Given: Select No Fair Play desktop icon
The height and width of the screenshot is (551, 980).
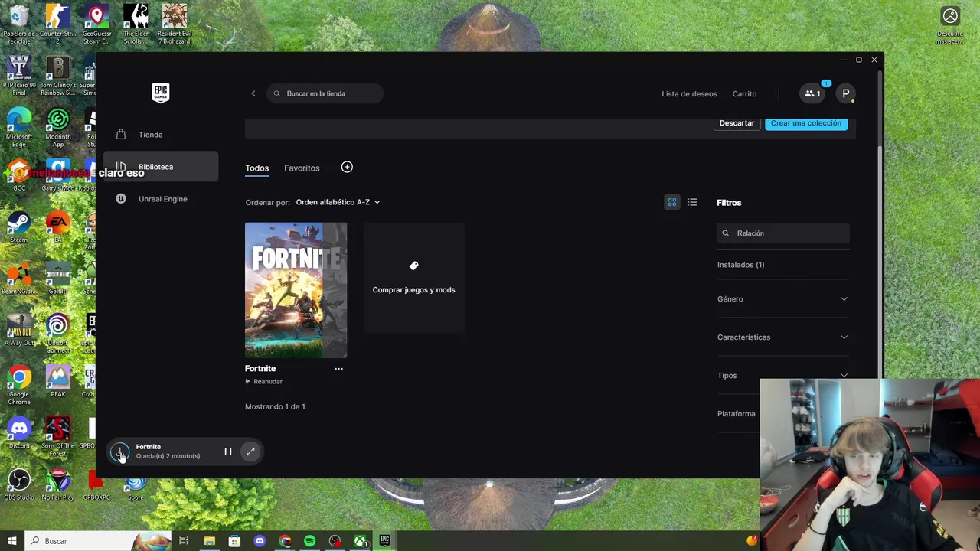Looking at the screenshot, I should click(57, 484).
